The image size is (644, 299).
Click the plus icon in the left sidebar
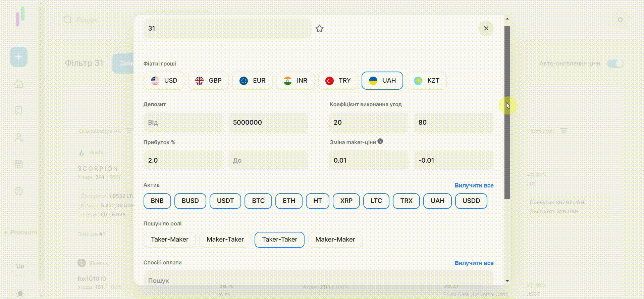pyautogui.click(x=19, y=57)
